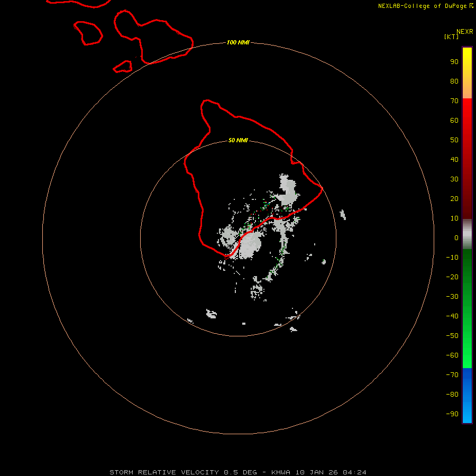Click the yellow top segment of the color bar
This screenshot has height=476, width=476.
[x=467, y=73]
